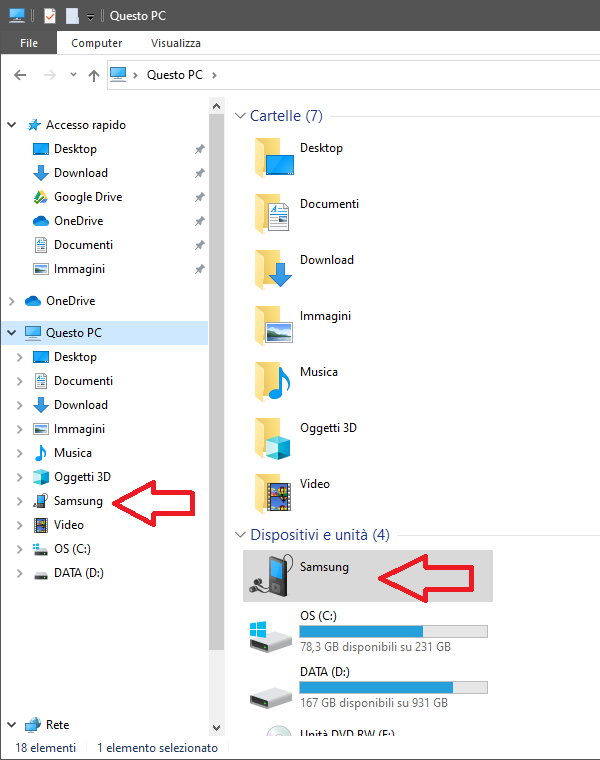This screenshot has height=760, width=600.
Task: Select the Documenti folder icon in Cartelle
Action: coord(274,213)
